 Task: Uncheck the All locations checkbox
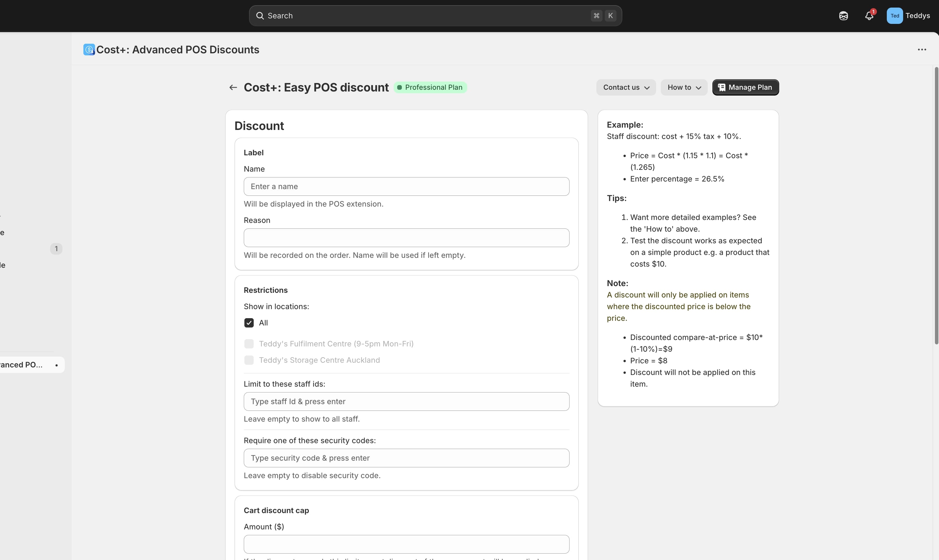[x=249, y=323]
